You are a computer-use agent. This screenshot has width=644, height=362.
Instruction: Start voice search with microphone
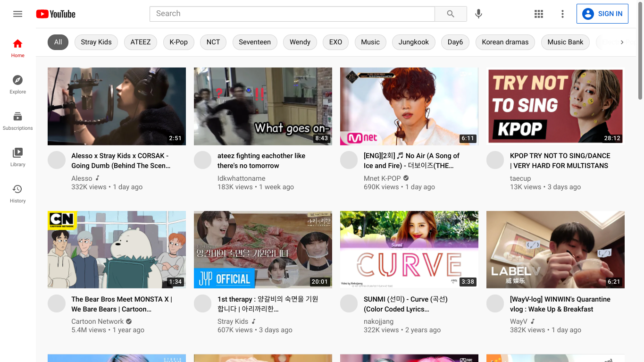point(478,14)
